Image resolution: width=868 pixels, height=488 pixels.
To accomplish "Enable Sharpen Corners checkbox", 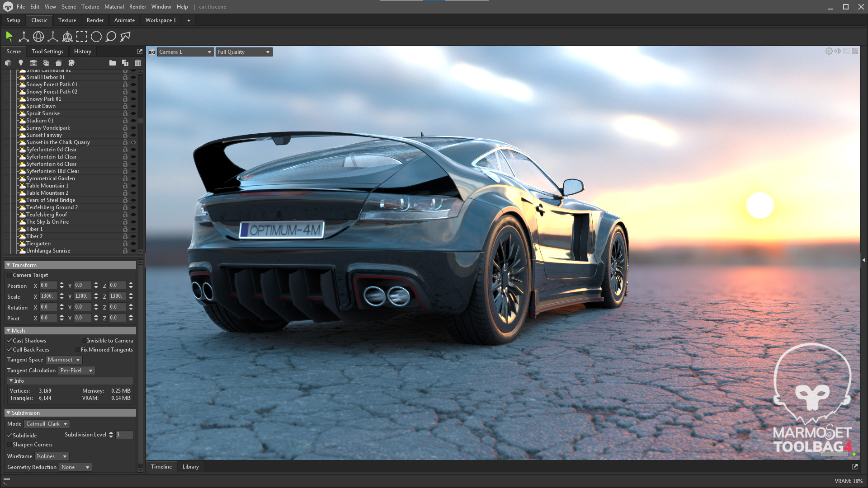I will (x=9, y=445).
